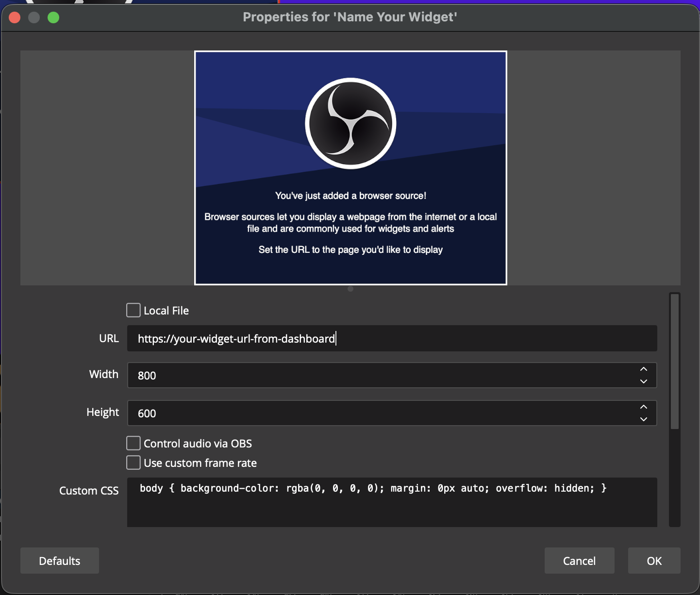This screenshot has height=595, width=700.
Task: Click the gray minimize window button
Action: coord(34,17)
